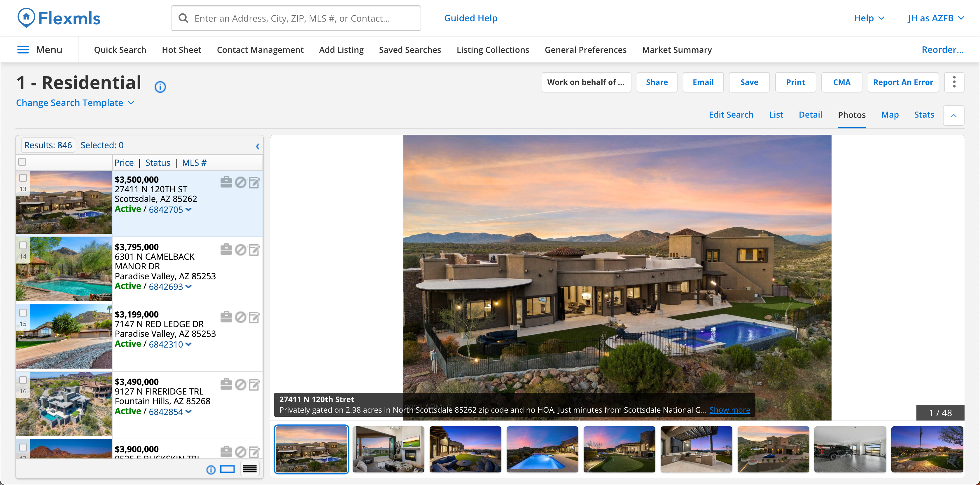Screen dimensions: 980x485
Task: Collapse the header with the up-chevron button
Action: pyautogui.click(x=953, y=115)
